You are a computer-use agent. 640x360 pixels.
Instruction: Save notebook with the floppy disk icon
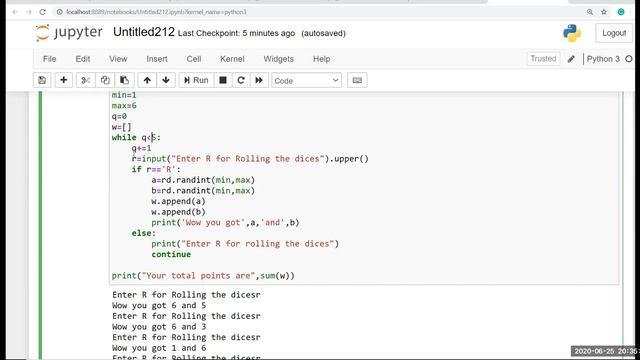click(42, 80)
